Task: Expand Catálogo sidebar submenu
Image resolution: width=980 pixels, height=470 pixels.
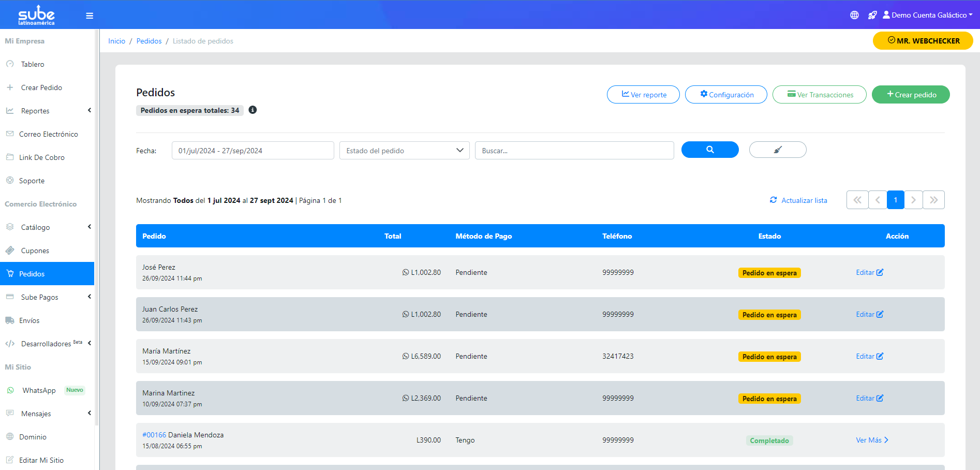Action: [x=47, y=227]
